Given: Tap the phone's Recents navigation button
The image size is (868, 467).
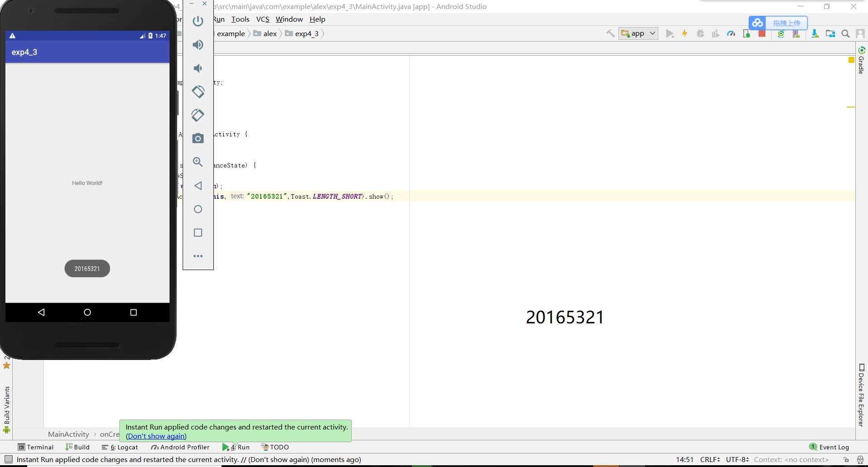Looking at the screenshot, I should click(133, 312).
